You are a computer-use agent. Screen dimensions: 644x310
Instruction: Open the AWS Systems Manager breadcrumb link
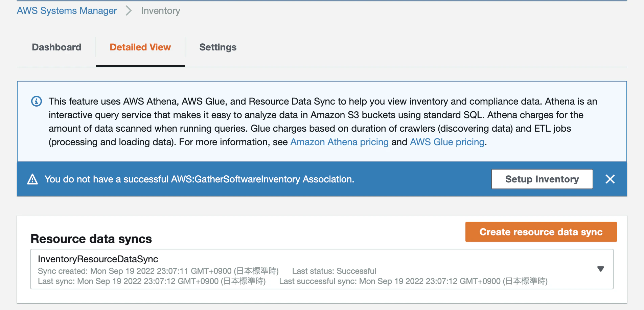pyautogui.click(x=67, y=11)
